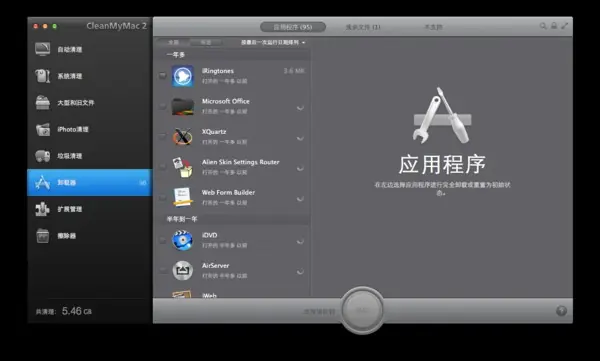
Task: Expand the AirServer row chevron
Action: (x=300, y=272)
